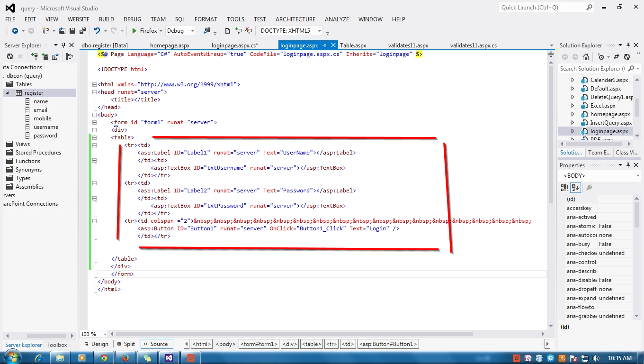Click the Home icon in Solution Explorer
Screen dimensions: 644x364
tap(585, 57)
